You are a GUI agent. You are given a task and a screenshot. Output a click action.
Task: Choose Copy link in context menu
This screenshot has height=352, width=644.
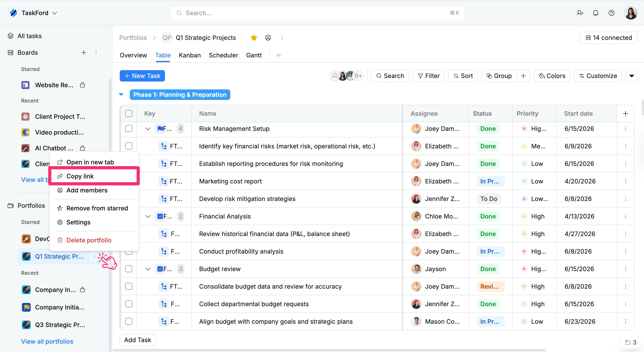click(x=94, y=176)
